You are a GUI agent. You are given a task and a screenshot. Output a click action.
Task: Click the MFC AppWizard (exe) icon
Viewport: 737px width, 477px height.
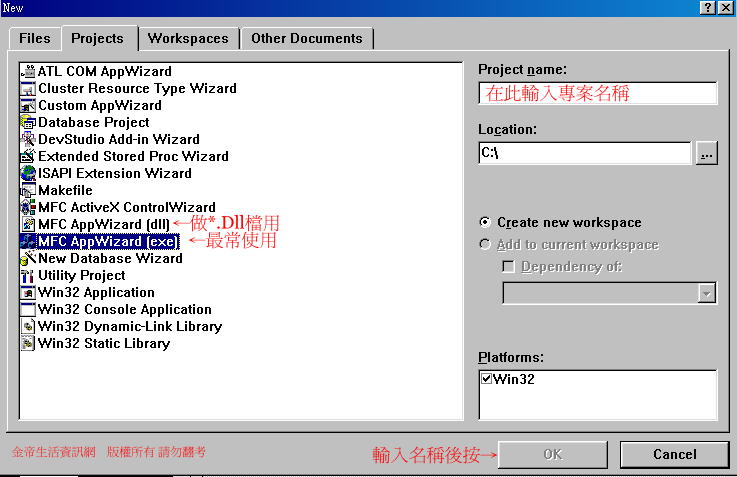pos(28,241)
